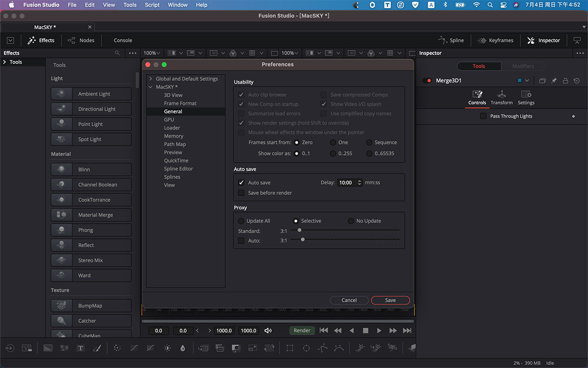Add a Background tool from the toolbar
588x368 pixels.
pos(48,348)
